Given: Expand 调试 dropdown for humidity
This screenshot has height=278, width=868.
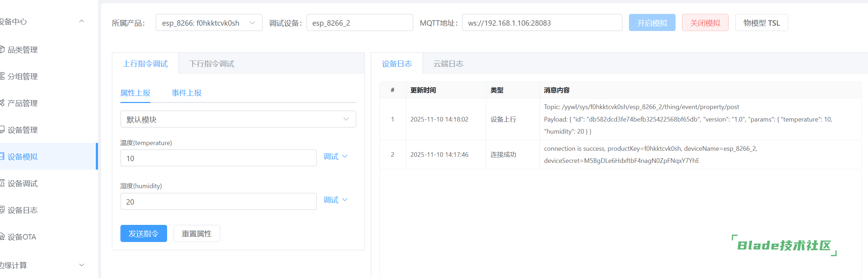Looking at the screenshot, I should (x=335, y=200).
